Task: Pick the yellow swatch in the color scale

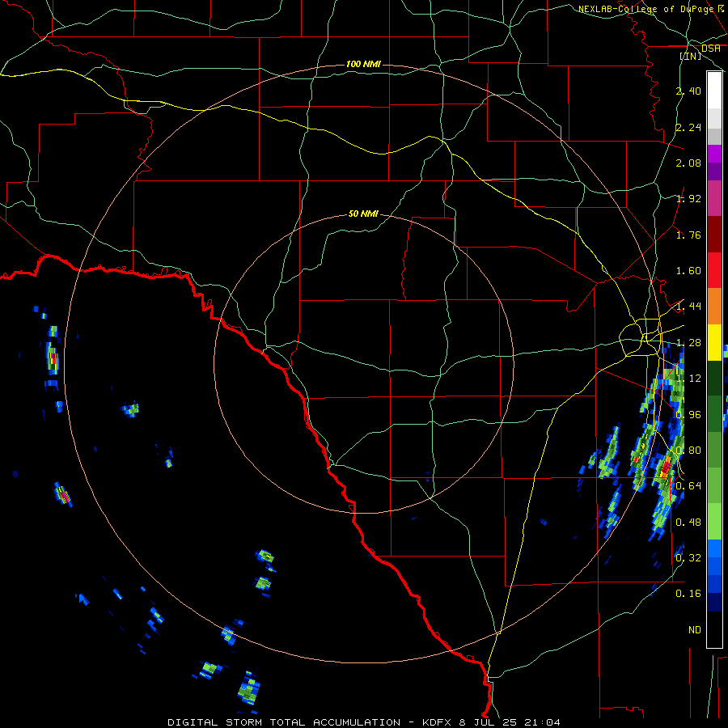Action: 714,343
